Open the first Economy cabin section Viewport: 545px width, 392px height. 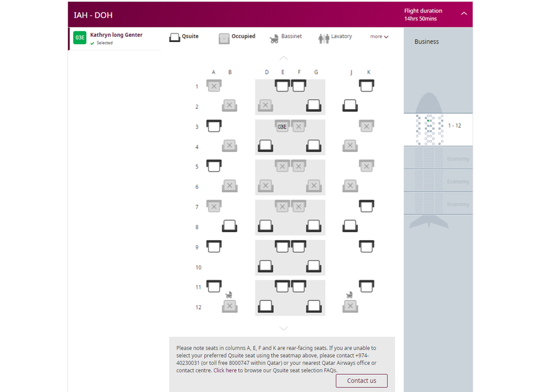(438, 158)
